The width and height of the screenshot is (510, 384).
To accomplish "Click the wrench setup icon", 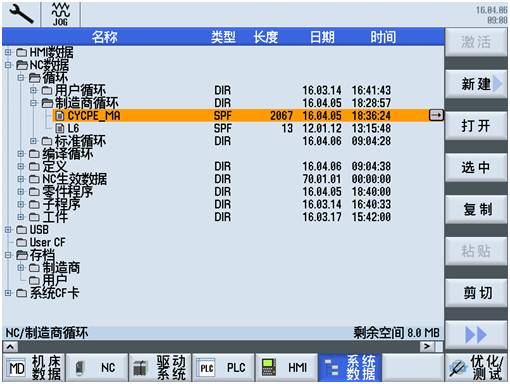I will click(21, 14).
